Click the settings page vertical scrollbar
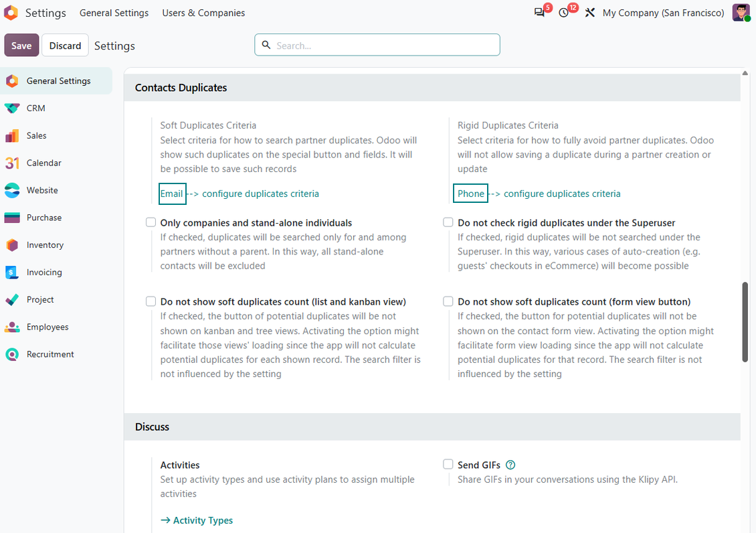 (x=745, y=321)
